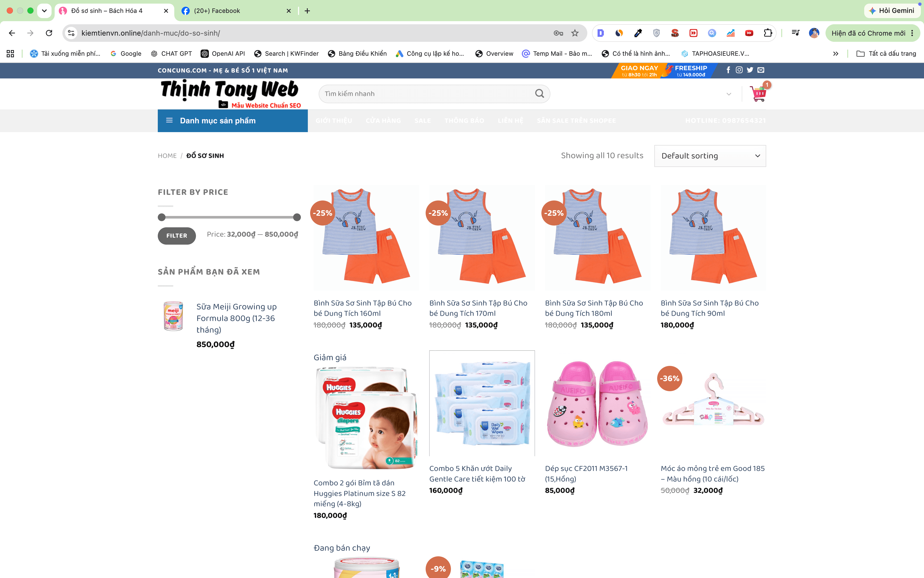The height and width of the screenshot is (578, 924).
Task: Open the shopping cart
Action: (x=758, y=93)
